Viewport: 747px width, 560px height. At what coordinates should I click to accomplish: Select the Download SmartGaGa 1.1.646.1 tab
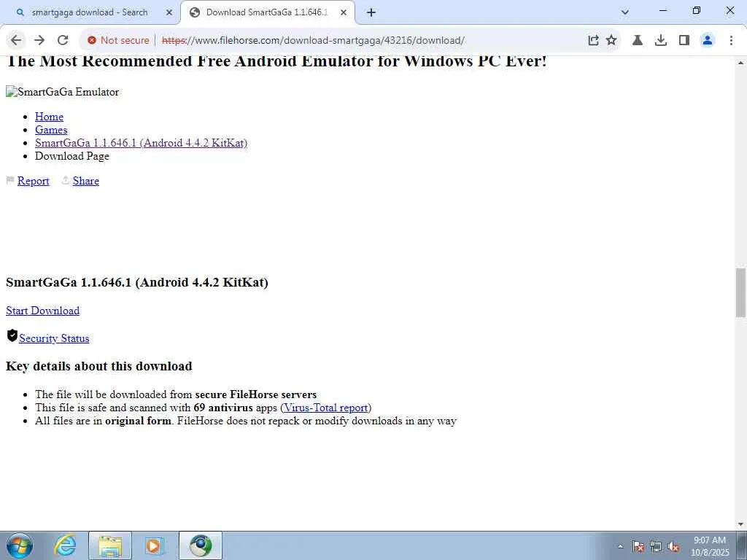point(268,12)
